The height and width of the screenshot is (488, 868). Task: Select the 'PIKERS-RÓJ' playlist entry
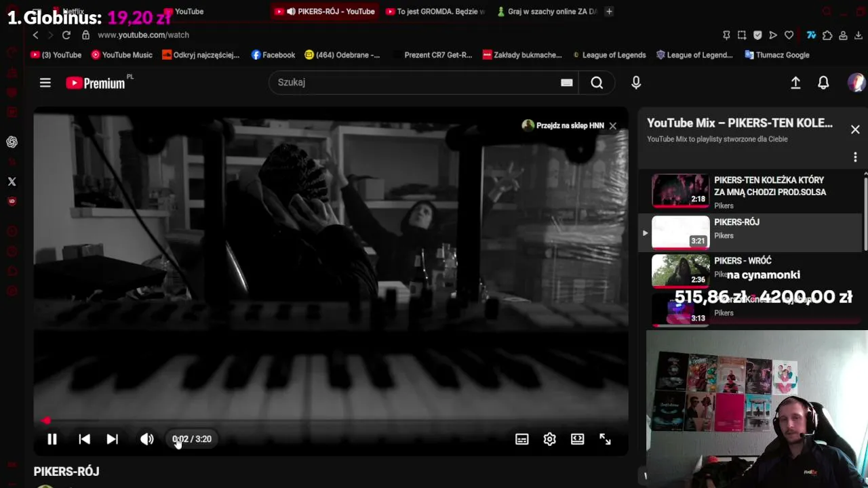point(751,232)
